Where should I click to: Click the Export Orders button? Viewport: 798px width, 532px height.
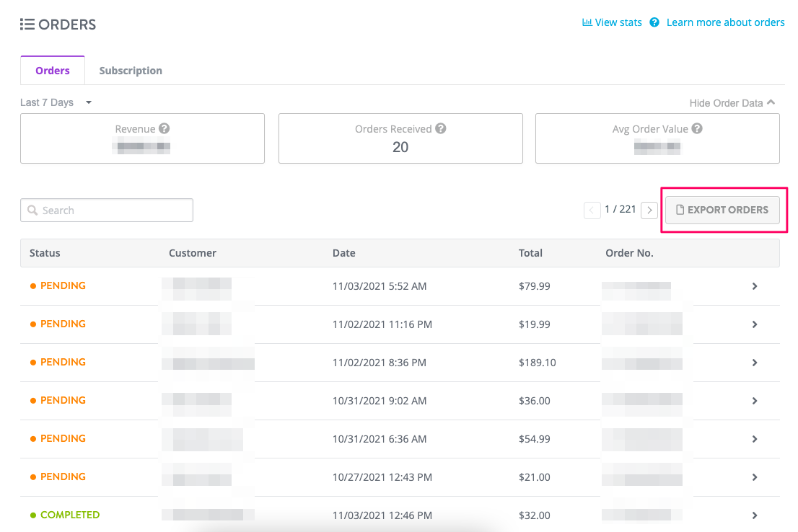(722, 209)
